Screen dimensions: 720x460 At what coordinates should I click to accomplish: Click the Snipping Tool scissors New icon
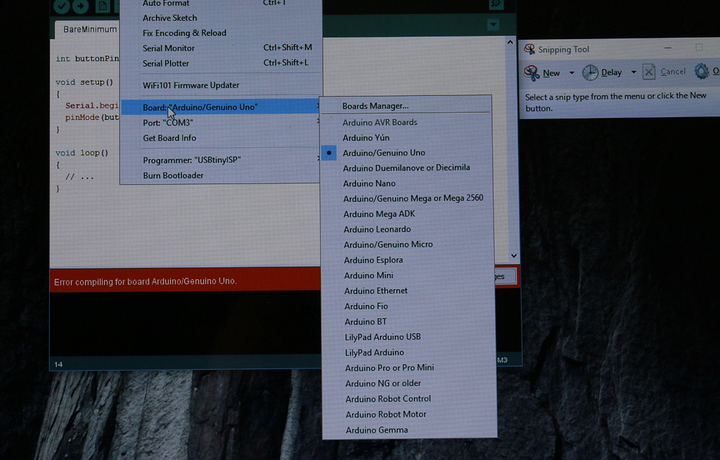(532, 73)
